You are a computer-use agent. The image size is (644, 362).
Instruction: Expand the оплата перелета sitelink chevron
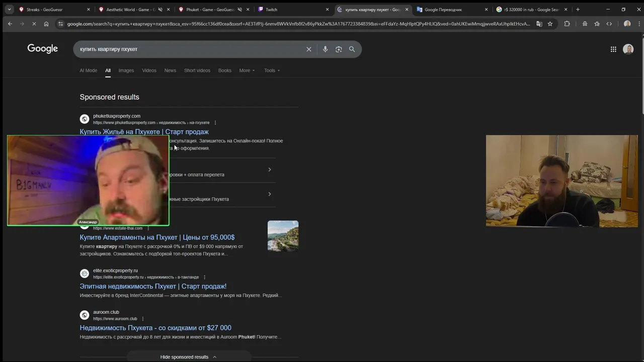(270, 169)
